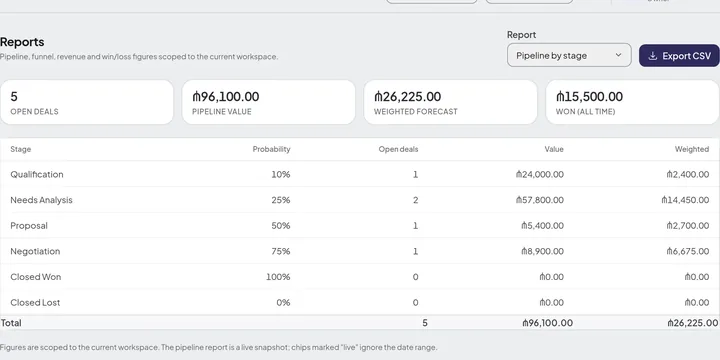Click the 10% probability cell
Image resolution: width=720 pixels, height=360 pixels.
[x=281, y=174]
